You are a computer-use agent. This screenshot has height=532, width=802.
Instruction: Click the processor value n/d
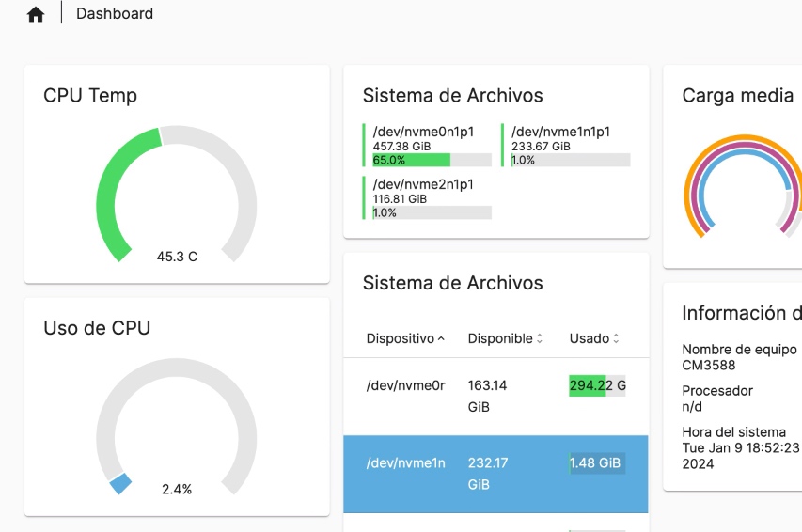click(x=692, y=407)
